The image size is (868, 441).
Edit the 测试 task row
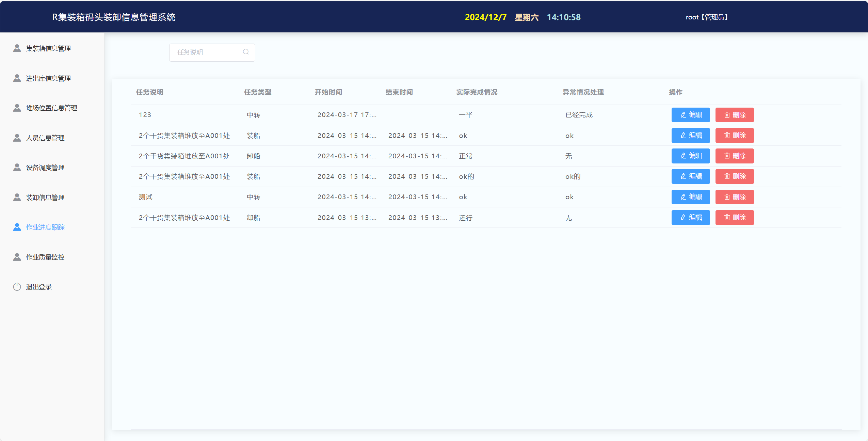coord(690,197)
